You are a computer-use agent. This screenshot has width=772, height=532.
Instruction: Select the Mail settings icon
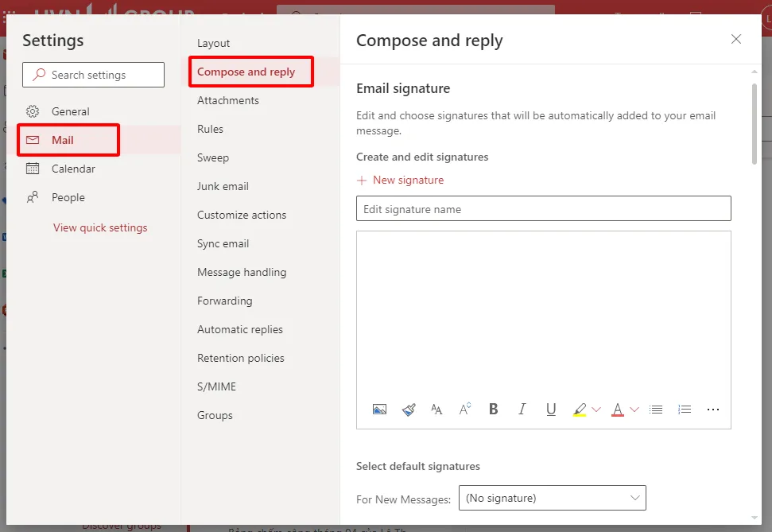pyautogui.click(x=33, y=139)
